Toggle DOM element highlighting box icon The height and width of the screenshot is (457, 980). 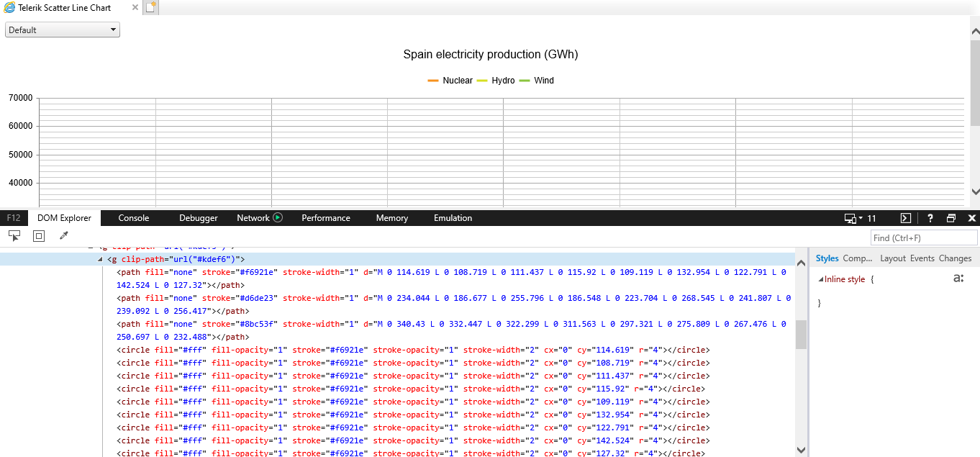tap(39, 235)
